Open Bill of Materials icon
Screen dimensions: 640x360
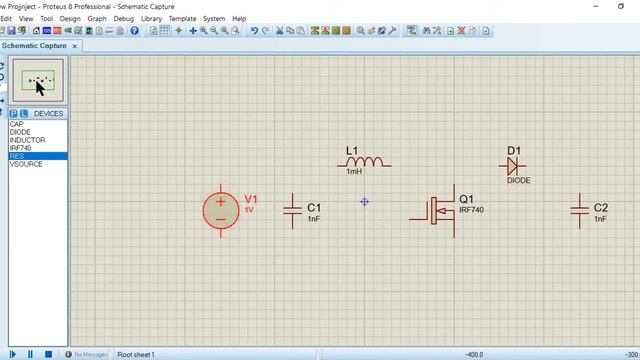[99, 31]
